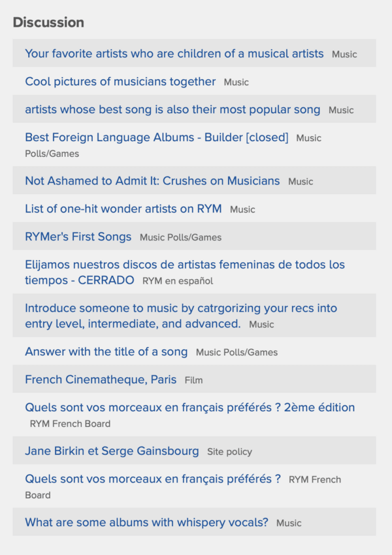
Task: Click the "Site policy" tag on Jane Birkin thread
Action: (228, 452)
